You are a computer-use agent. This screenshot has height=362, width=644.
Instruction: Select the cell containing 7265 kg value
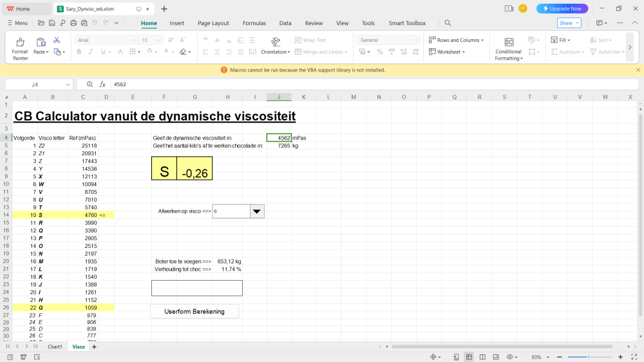(x=278, y=146)
